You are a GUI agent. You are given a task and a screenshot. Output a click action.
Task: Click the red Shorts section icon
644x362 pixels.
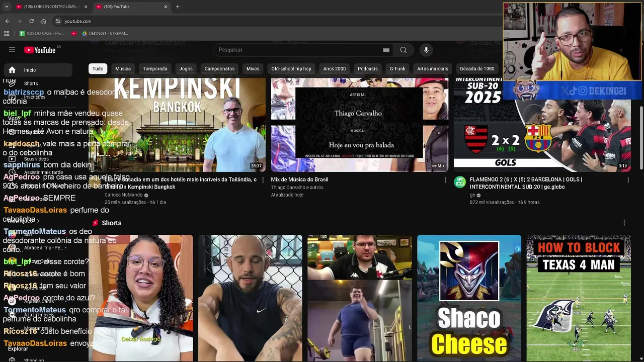(95, 223)
